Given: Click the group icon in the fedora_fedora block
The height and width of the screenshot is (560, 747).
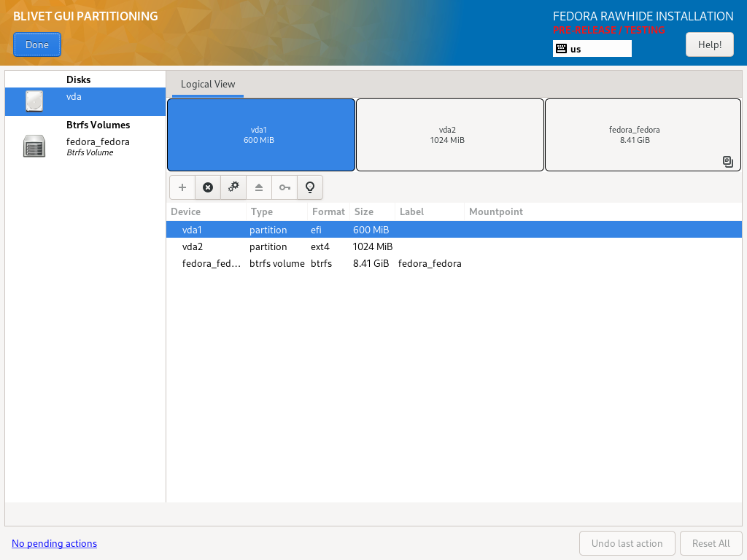Looking at the screenshot, I should pos(727,161).
